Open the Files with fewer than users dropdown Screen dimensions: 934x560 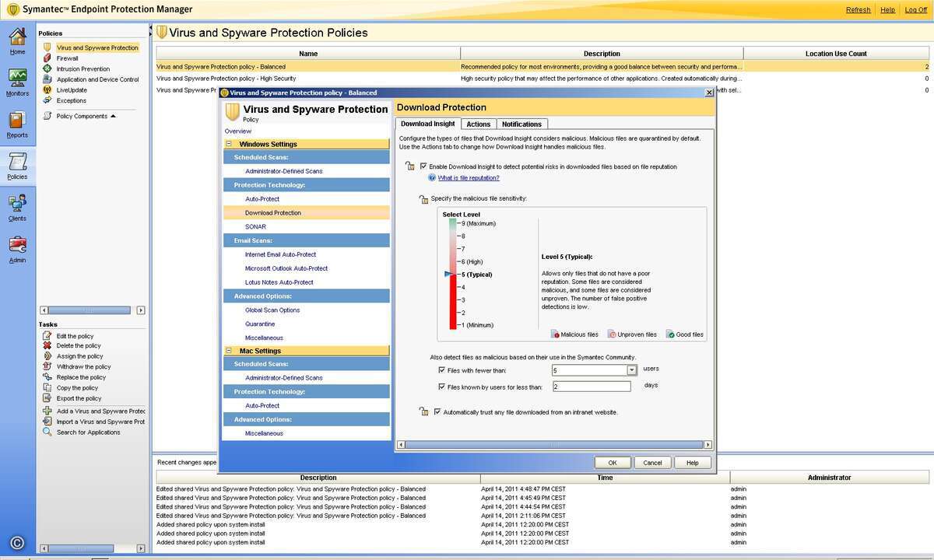pyautogui.click(x=632, y=370)
